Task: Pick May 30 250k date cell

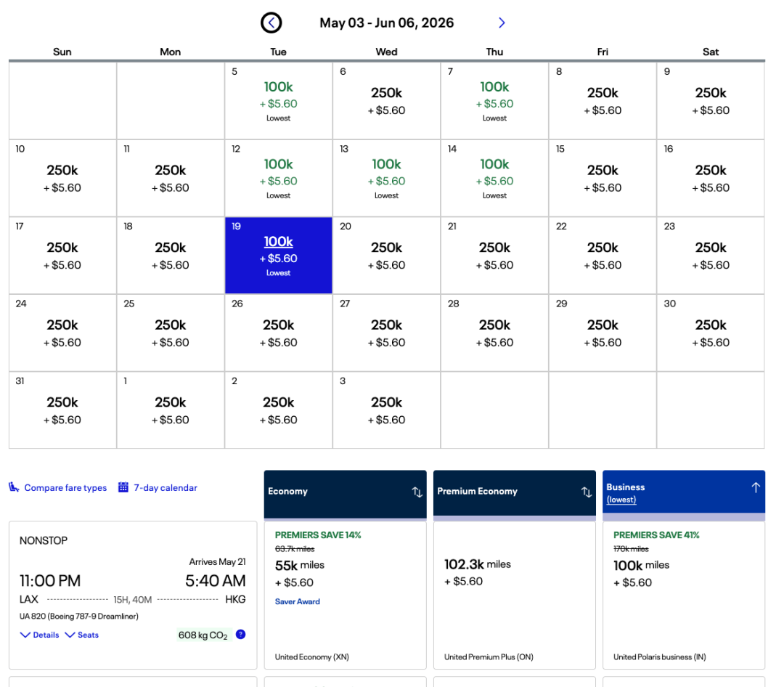Action: tap(710, 333)
